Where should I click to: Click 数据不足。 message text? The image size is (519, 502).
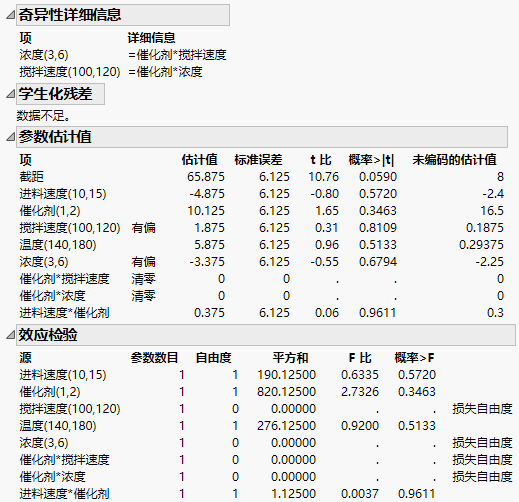pos(43,116)
